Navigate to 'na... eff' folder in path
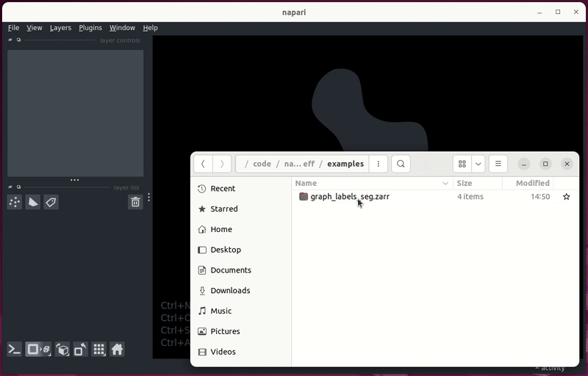The image size is (588, 376). (299, 164)
